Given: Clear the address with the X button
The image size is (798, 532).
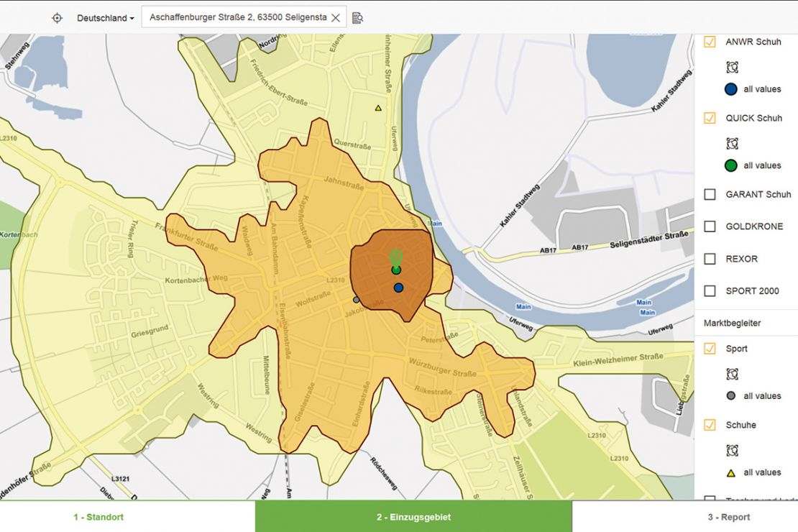Looking at the screenshot, I should [x=336, y=18].
